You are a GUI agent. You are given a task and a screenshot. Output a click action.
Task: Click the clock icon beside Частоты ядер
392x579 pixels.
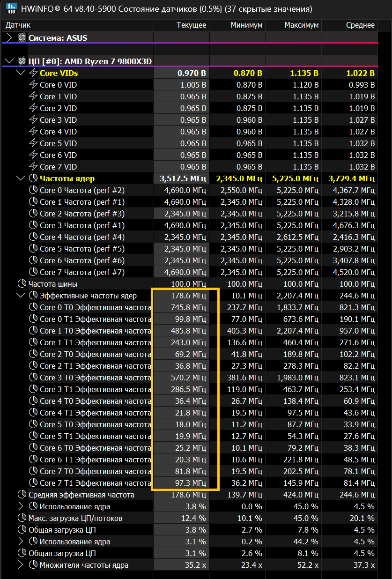(33, 178)
